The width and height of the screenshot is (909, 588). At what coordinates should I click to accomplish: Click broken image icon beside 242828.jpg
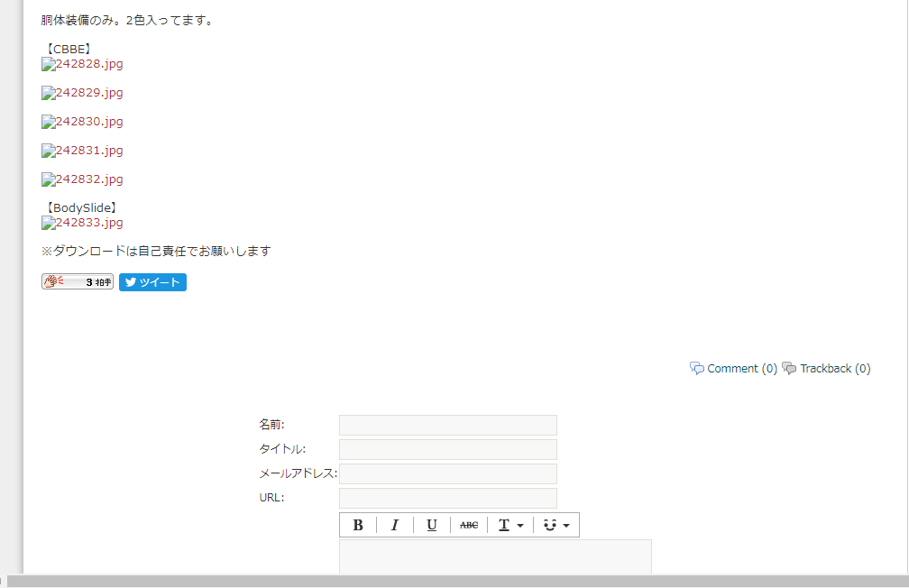(48, 64)
